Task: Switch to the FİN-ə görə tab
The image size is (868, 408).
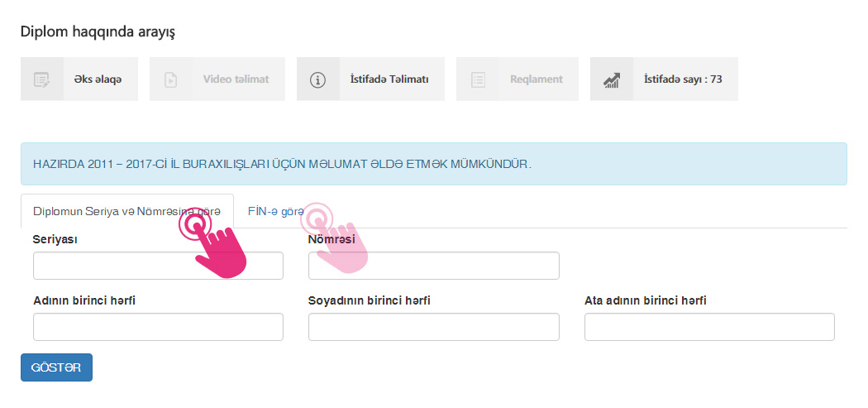Action: [x=275, y=211]
